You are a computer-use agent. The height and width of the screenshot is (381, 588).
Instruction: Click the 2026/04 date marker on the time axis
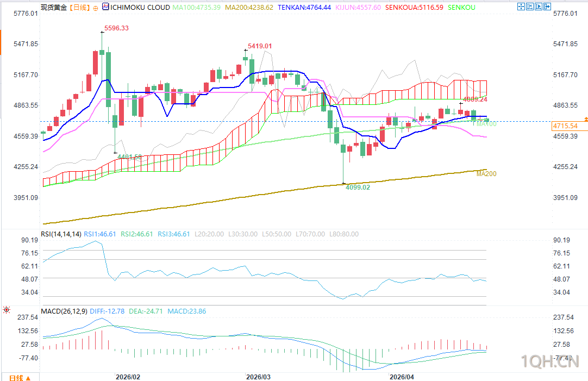pyautogui.click(x=402, y=377)
